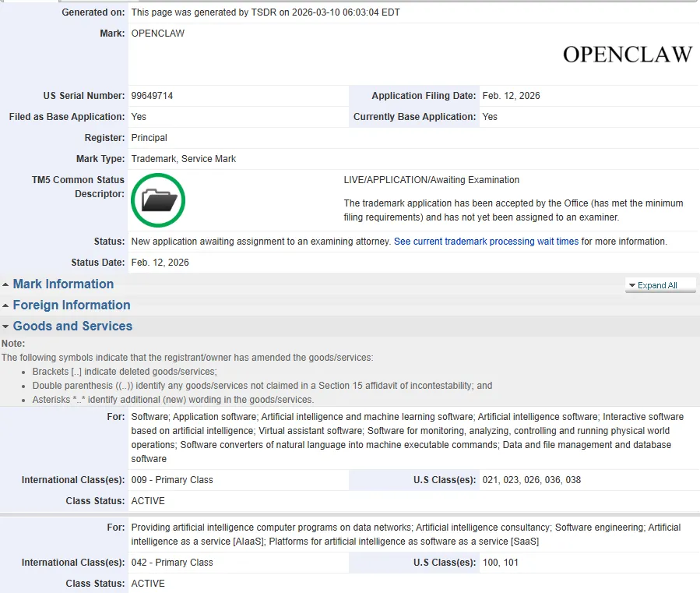Click the Mark Type value Trademark, Service Mark
This screenshot has width=700, height=593.
pyautogui.click(x=184, y=159)
